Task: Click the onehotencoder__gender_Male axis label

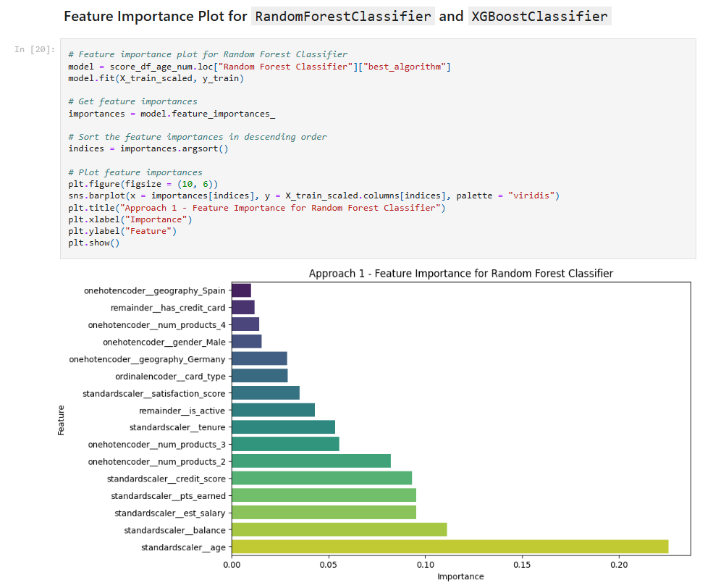Action: tap(164, 342)
